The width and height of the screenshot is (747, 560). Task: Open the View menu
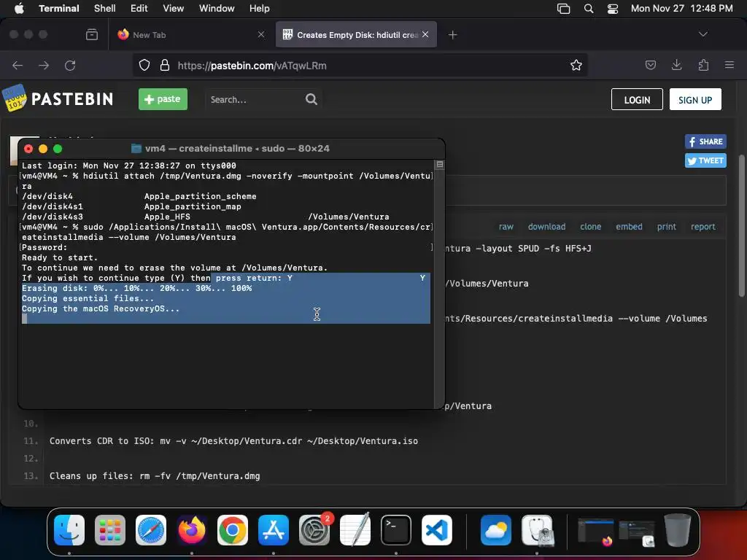[x=174, y=9]
